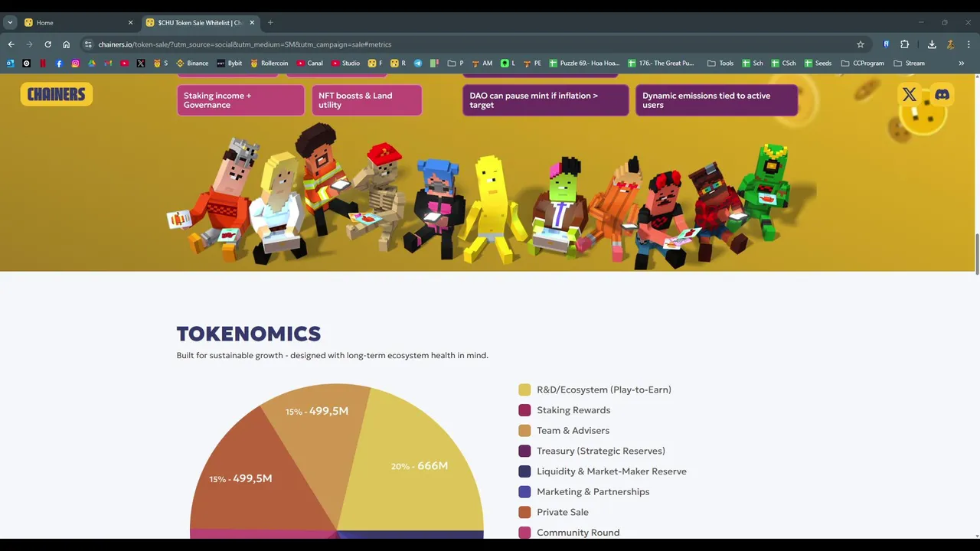Image resolution: width=980 pixels, height=551 pixels.
Task: Click the browser back arrow
Action: (x=11, y=44)
